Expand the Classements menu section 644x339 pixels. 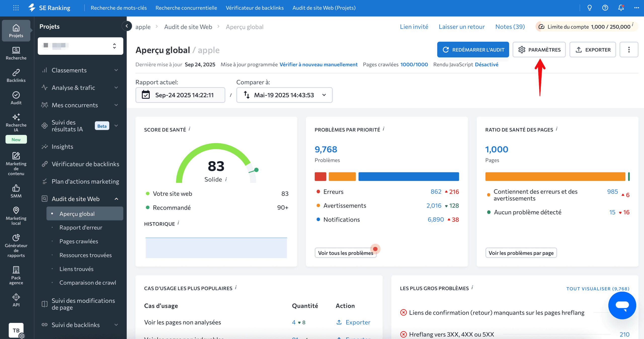tap(116, 70)
